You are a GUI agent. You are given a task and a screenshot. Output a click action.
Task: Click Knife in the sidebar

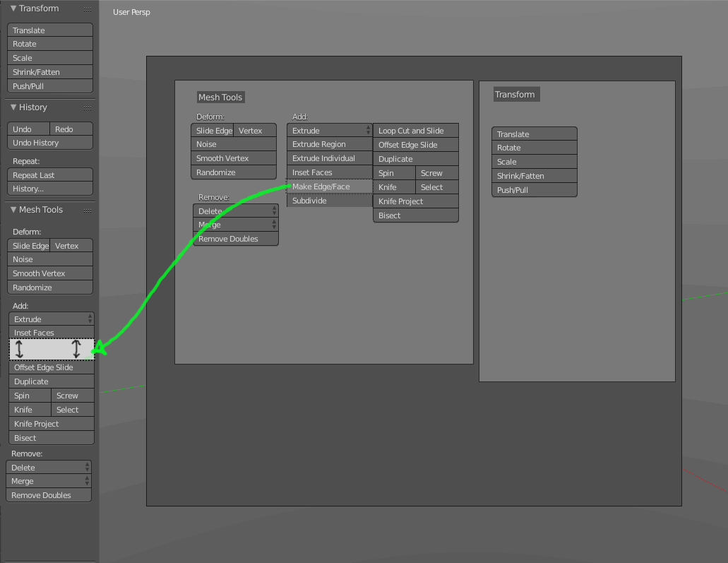(x=30, y=410)
